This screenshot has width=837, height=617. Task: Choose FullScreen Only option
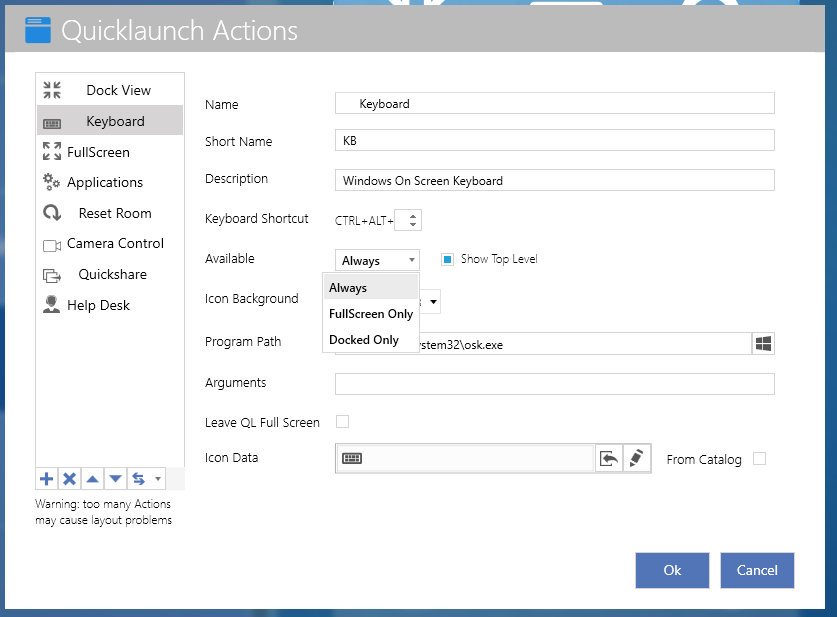[x=370, y=314]
